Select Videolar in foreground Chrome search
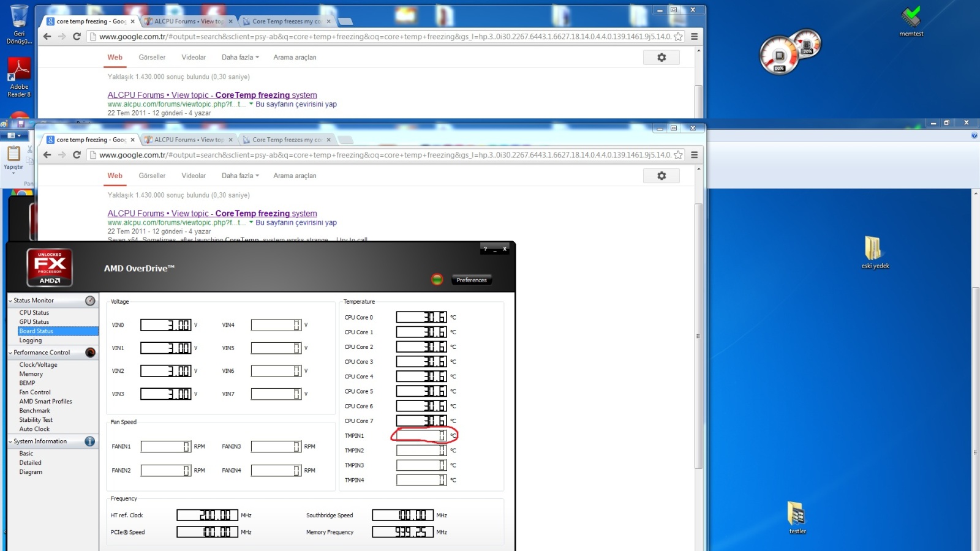980x551 pixels. [194, 176]
